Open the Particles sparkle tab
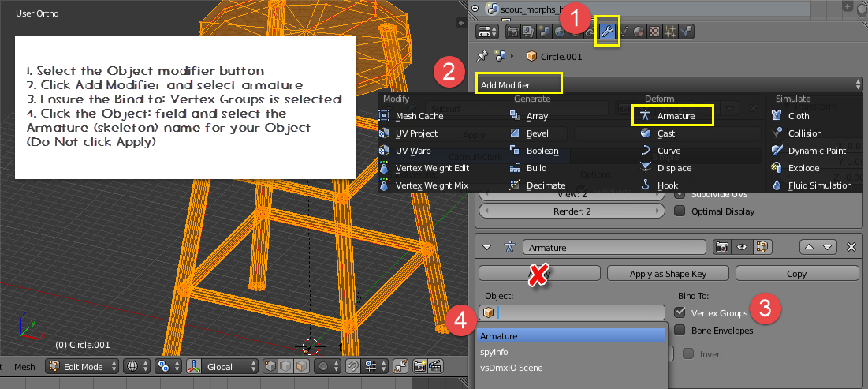The width and height of the screenshot is (868, 389). 670,32
